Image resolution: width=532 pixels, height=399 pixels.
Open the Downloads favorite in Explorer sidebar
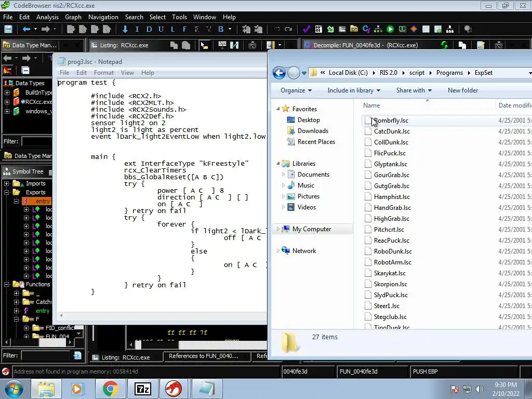pyautogui.click(x=313, y=131)
